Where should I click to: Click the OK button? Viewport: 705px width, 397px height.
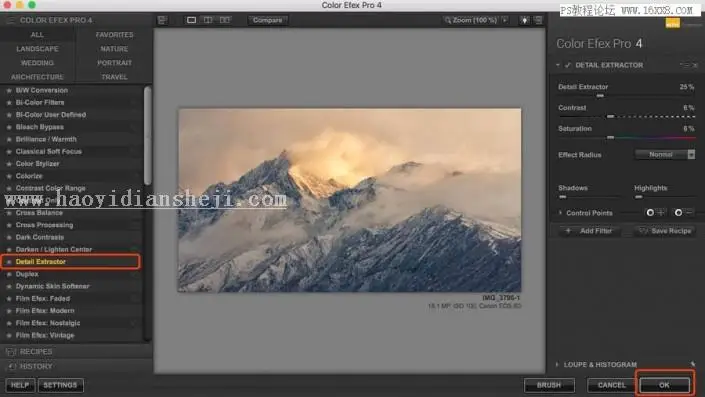[x=665, y=385]
